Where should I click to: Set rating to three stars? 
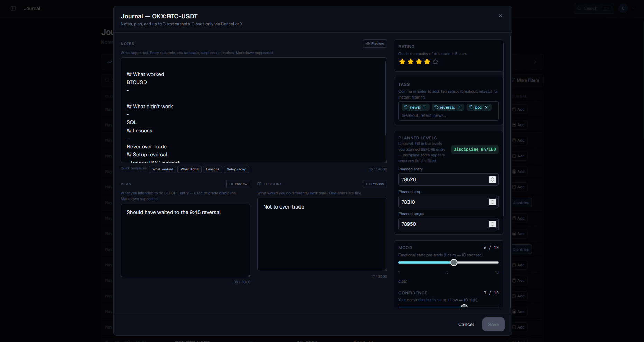click(x=419, y=62)
